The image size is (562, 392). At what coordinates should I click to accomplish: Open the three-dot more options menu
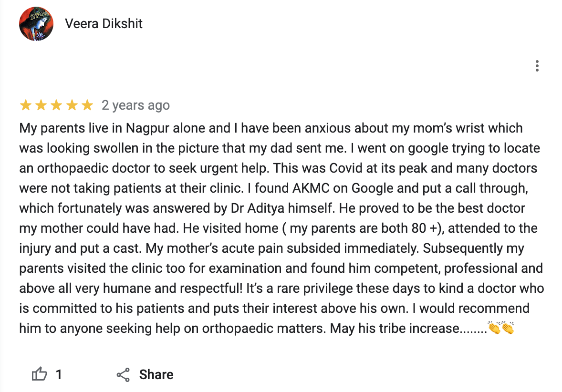tap(537, 66)
